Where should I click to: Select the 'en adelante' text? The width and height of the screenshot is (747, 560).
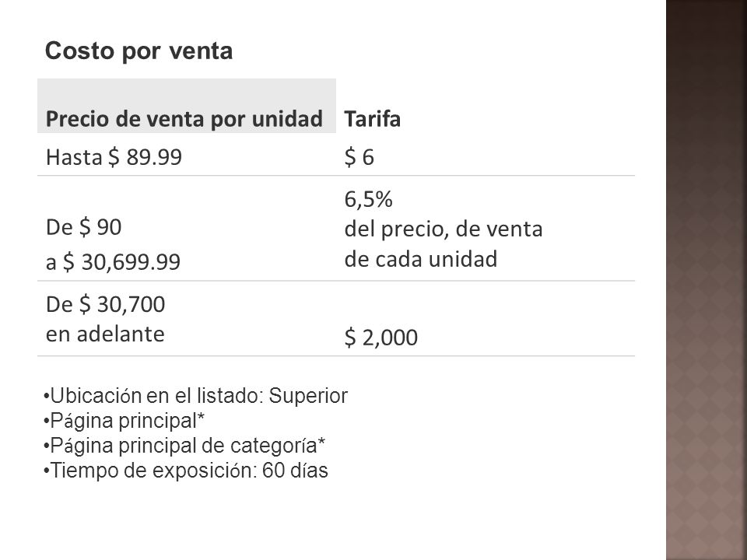pyautogui.click(x=105, y=334)
